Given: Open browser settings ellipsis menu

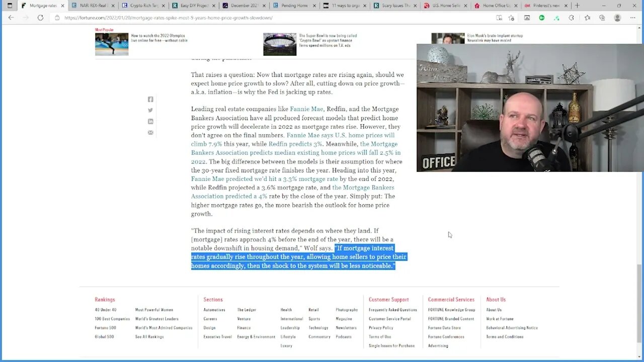Looking at the screenshot, I should tap(632, 18).
